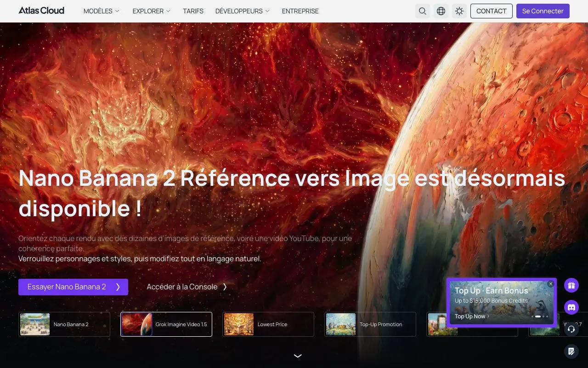This screenshot has height=368, width=588.
Task: Click Essayer Nano Banana 2 button
Action: point(73,287)
